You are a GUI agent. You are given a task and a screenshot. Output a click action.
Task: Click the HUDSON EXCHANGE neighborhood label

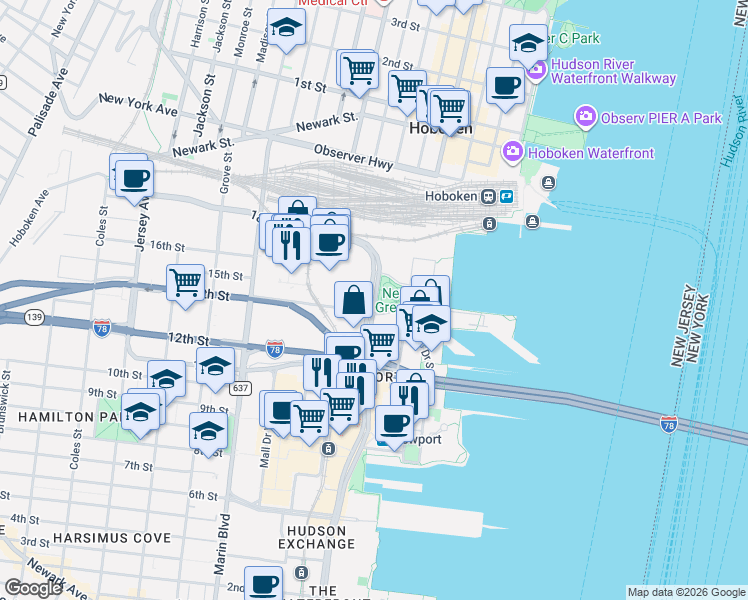pyautogui.click(x=317, y=538)
